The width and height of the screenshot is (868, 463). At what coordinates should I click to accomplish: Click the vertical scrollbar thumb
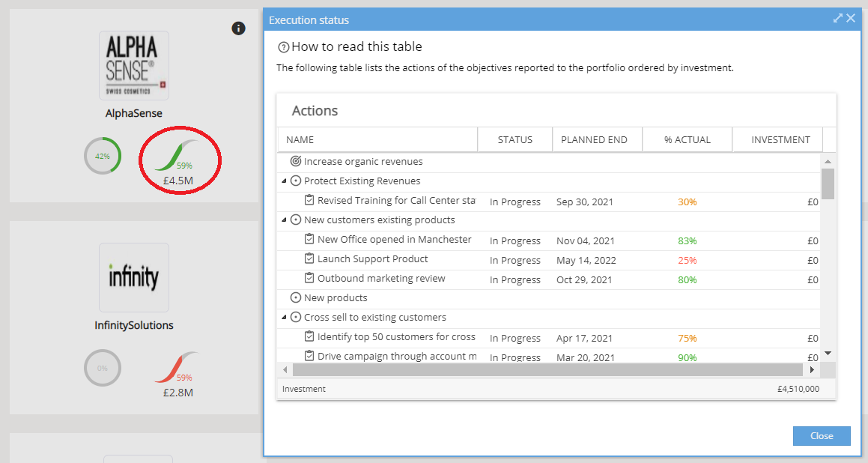(828, 184)
